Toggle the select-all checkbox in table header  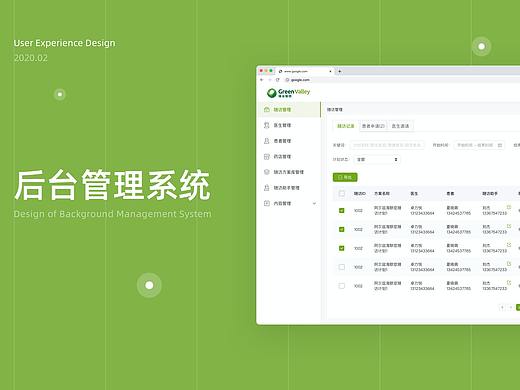[342, 194]
